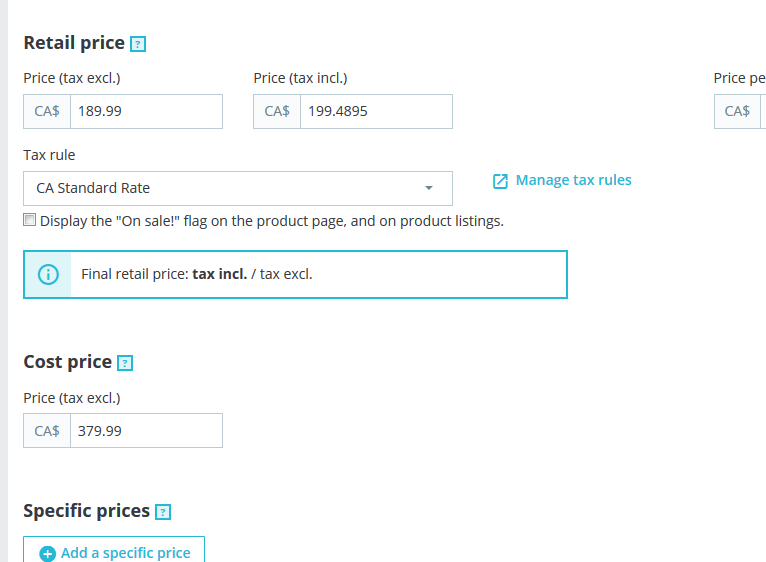Click the CA$ prefix of the 189.99 price
This screenshot has width=766, height=562.
pyautogui.click(x=47, y=111)
